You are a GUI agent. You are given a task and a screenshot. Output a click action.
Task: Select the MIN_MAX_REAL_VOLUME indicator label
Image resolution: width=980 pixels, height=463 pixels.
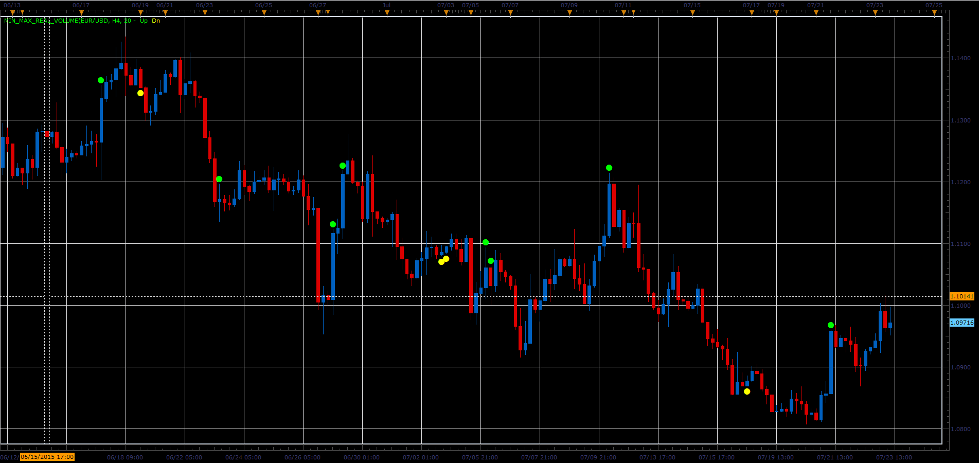[x=70, y=21]
